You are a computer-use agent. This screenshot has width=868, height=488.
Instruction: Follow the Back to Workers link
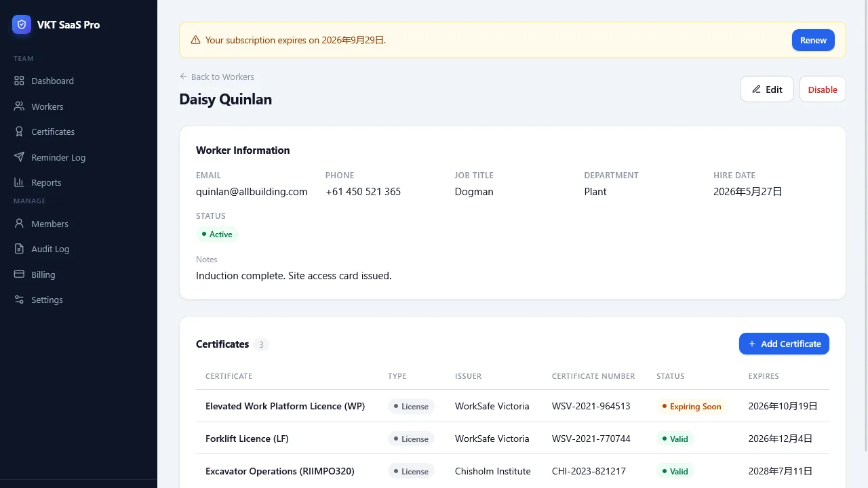pos(217,77)
